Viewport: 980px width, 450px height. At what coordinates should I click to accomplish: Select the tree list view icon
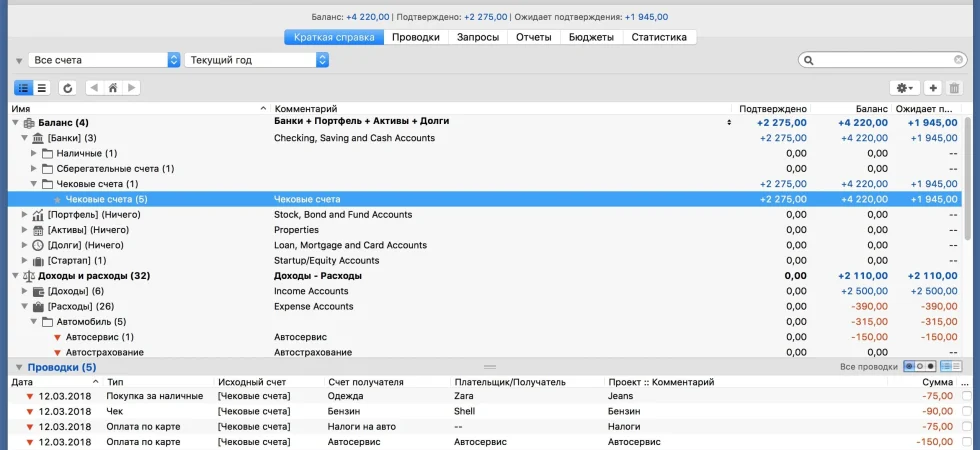24,88
